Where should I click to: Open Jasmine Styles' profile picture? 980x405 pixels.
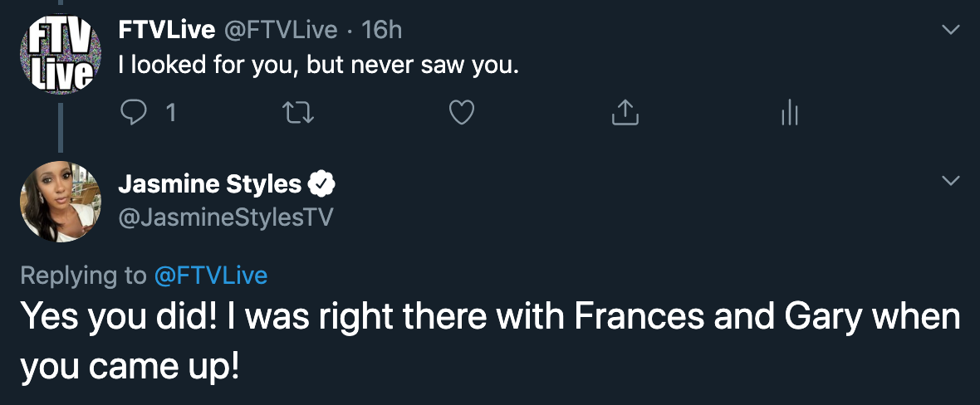click(61, 201)
